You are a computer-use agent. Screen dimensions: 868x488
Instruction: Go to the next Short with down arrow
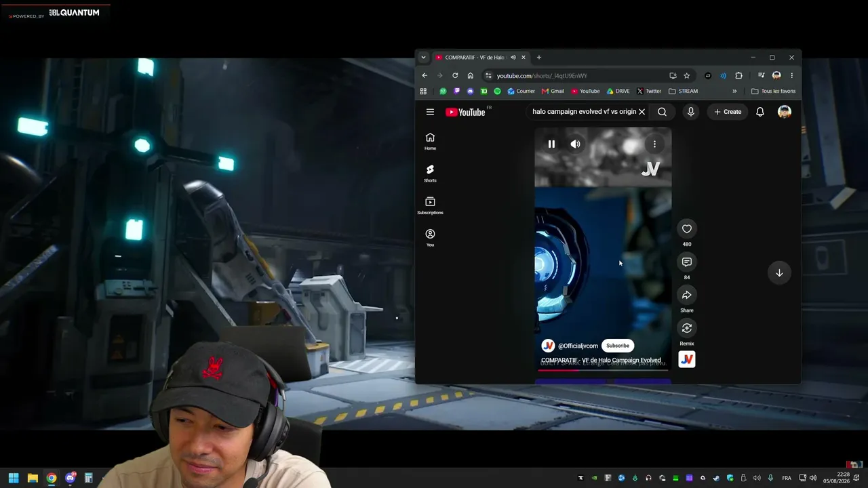779,273
